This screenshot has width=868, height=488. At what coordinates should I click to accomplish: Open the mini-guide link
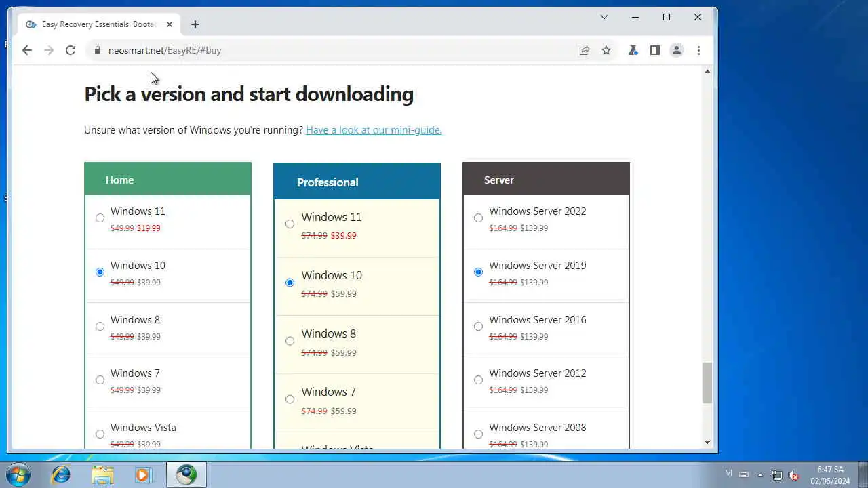(x=374, y=129)
